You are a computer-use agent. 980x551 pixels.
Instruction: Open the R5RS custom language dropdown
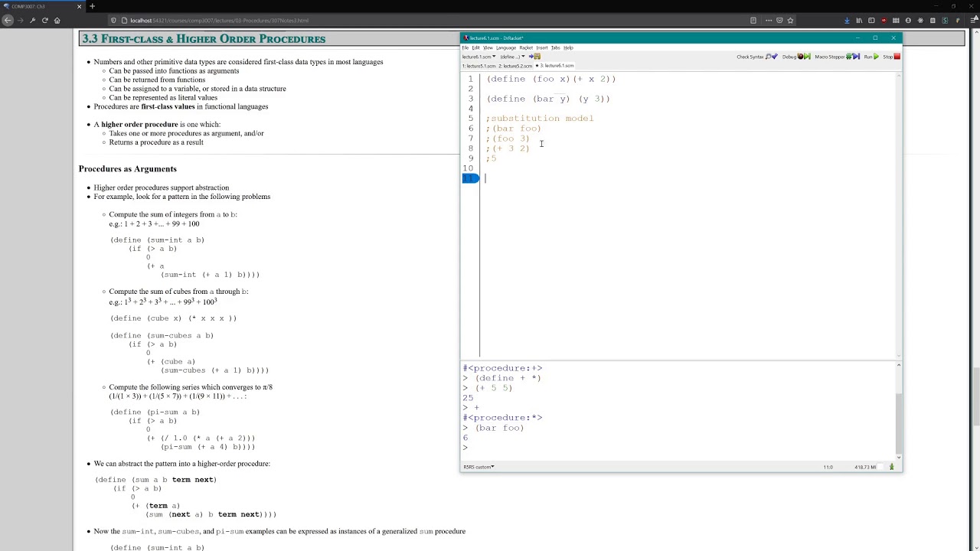pos(479,467)
